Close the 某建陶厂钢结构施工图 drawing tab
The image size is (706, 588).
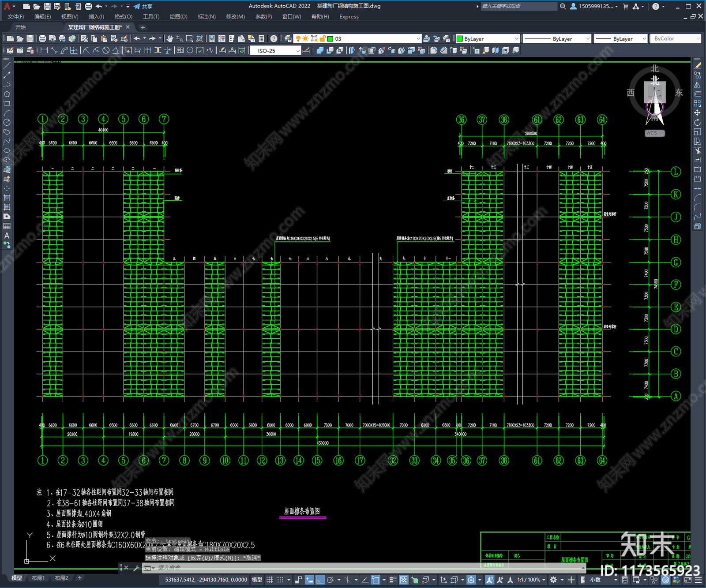point(128,27)
